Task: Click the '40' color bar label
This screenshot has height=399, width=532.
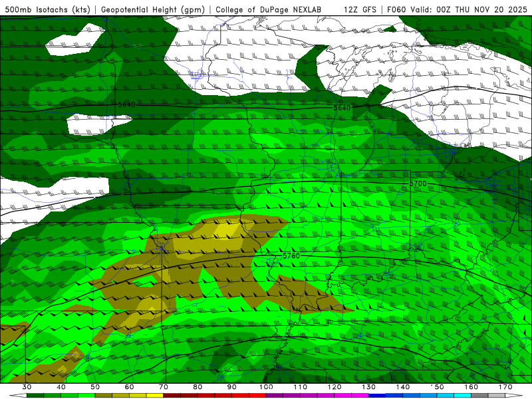Action: (61, 387)
